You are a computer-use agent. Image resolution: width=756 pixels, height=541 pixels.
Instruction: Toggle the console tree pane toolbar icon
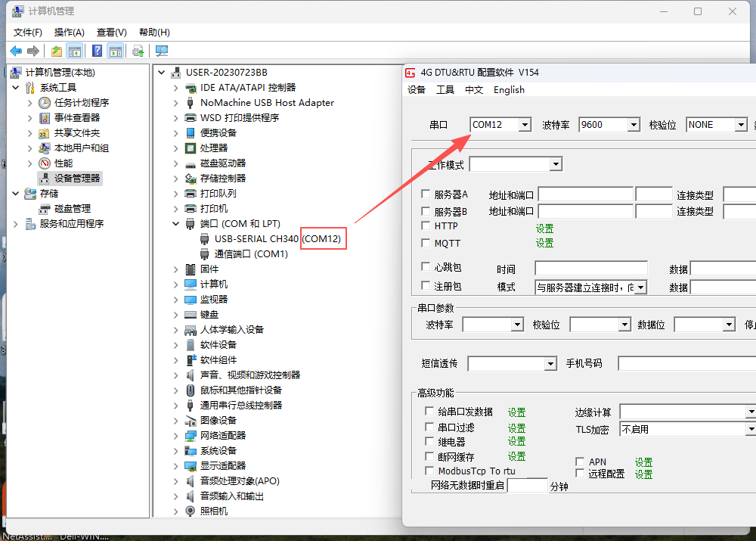pyautogui.click(x=74, y=51)
